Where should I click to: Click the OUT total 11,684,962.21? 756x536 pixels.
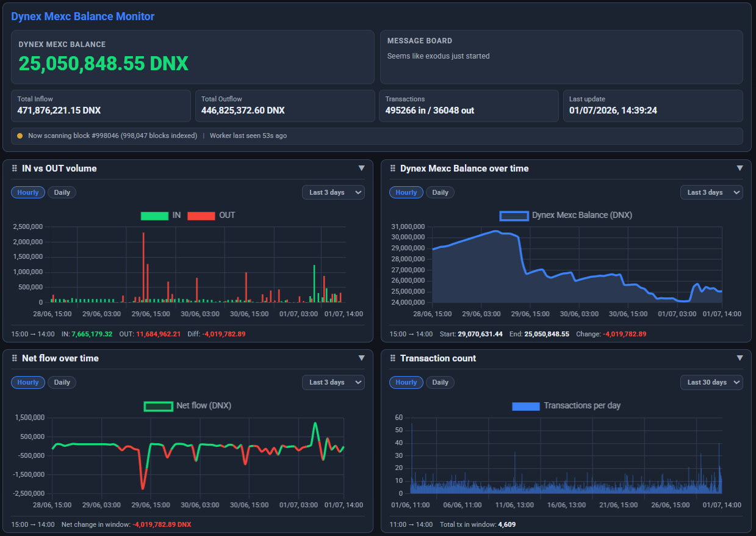pos(158,334)
